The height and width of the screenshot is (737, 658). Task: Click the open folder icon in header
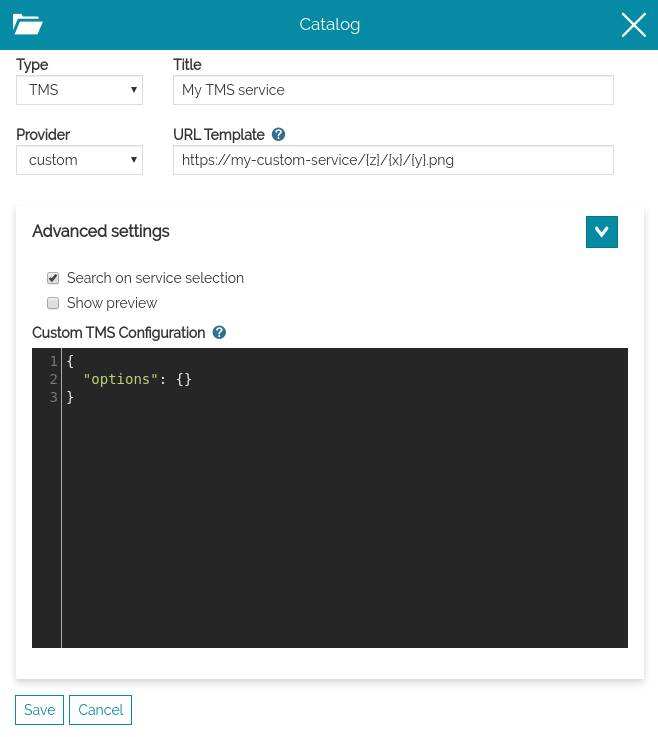pos(28,25)
